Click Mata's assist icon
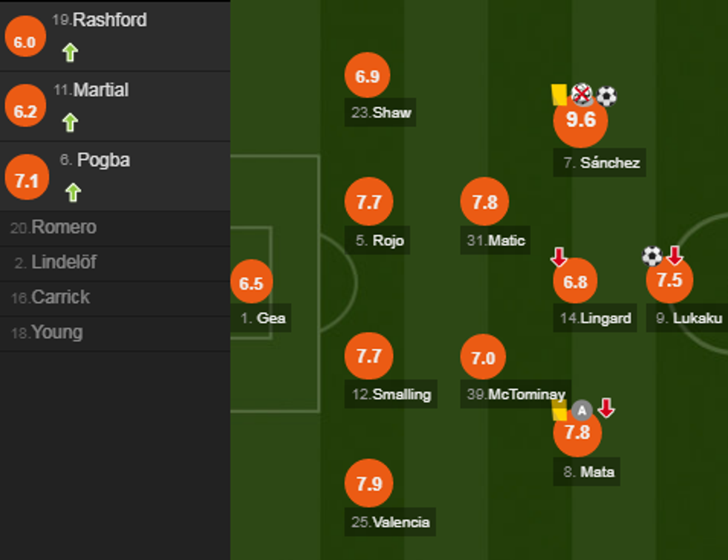This screenshot has width=728, height=560. (x=582, y=409)
